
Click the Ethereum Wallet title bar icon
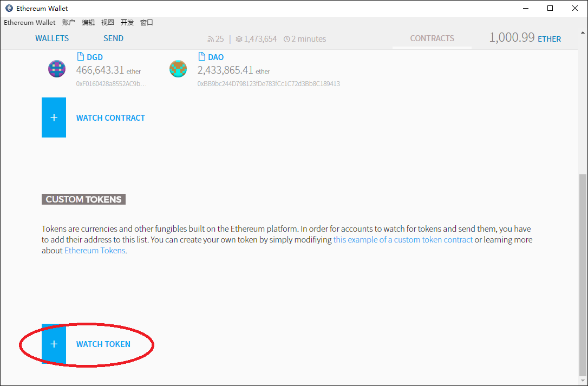click(9, 8)
